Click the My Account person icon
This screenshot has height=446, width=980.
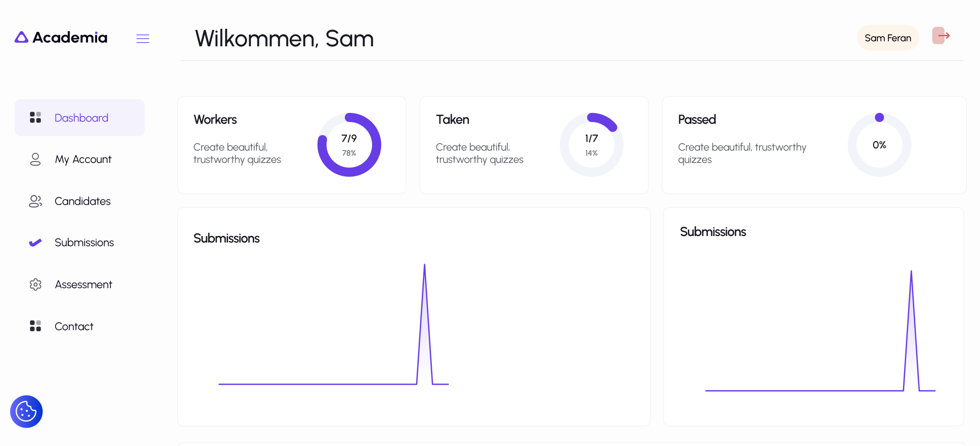tap(35, 159)
